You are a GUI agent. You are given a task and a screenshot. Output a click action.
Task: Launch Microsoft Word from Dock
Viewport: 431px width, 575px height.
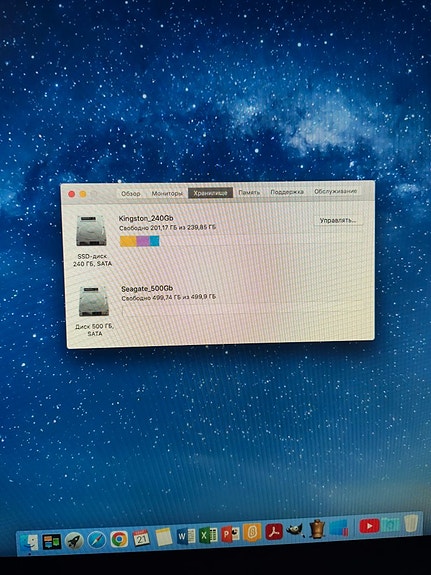(186, 537)
